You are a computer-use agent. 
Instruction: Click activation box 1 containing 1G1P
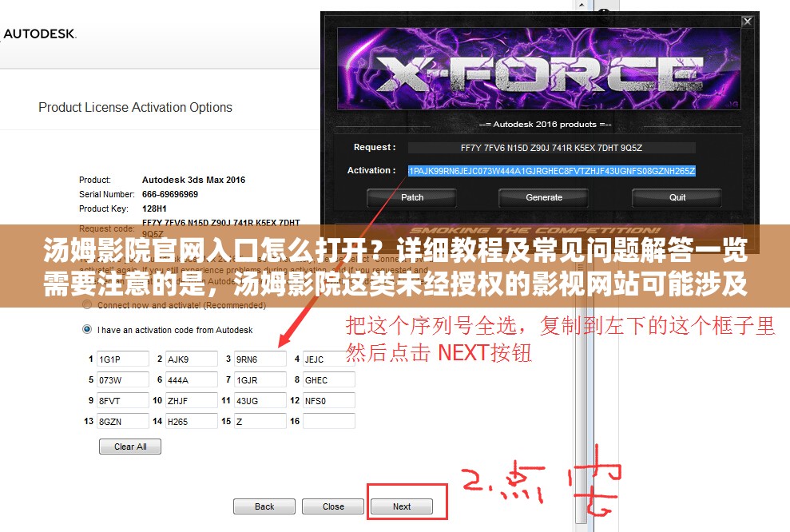click(x=123, y=359)
